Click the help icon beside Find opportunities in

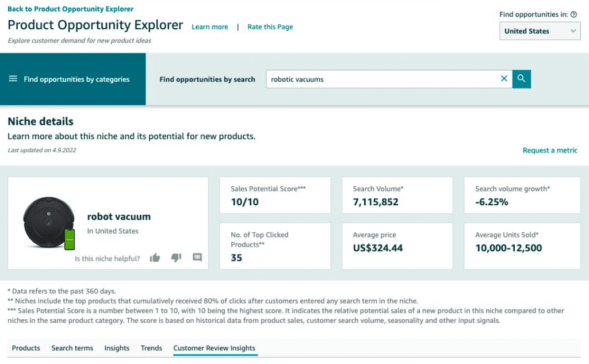coord(573,14)
